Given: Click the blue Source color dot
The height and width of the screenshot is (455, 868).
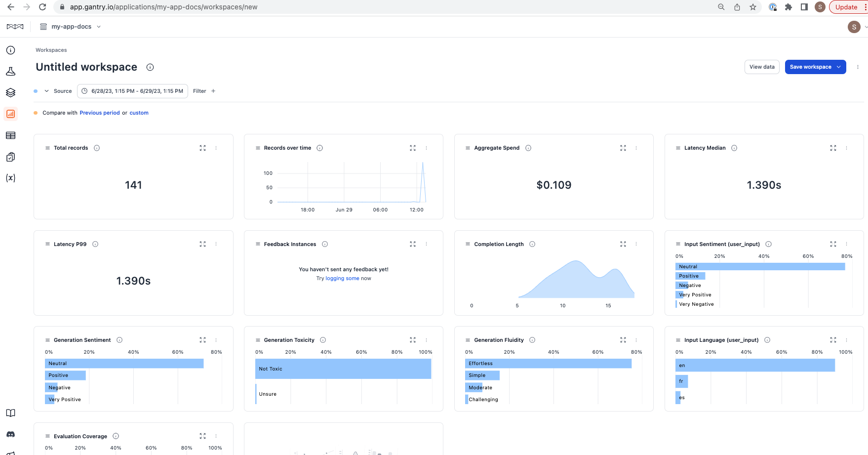Looking at the screenshot, I should coord(36,91).
